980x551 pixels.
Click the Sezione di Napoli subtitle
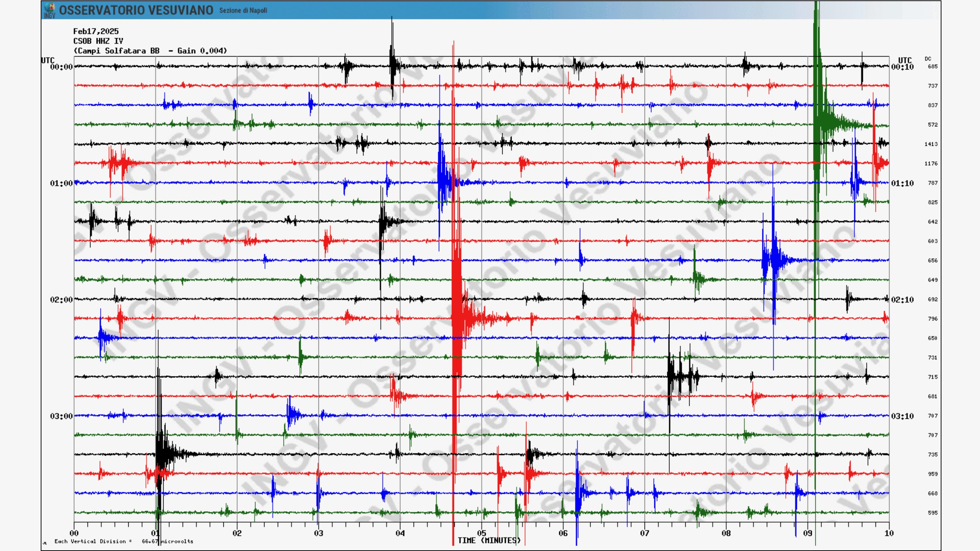(x=243, y=11)
